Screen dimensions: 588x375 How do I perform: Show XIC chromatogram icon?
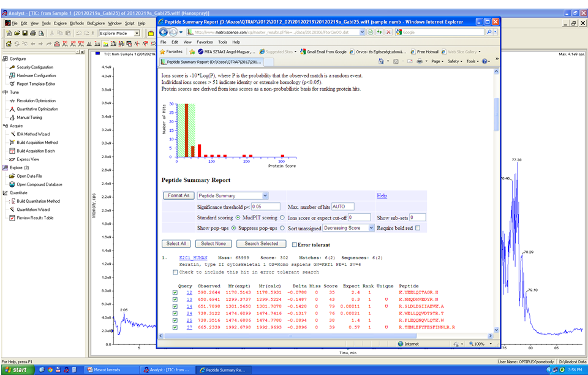pyautogui.click(x=73, y=44)
